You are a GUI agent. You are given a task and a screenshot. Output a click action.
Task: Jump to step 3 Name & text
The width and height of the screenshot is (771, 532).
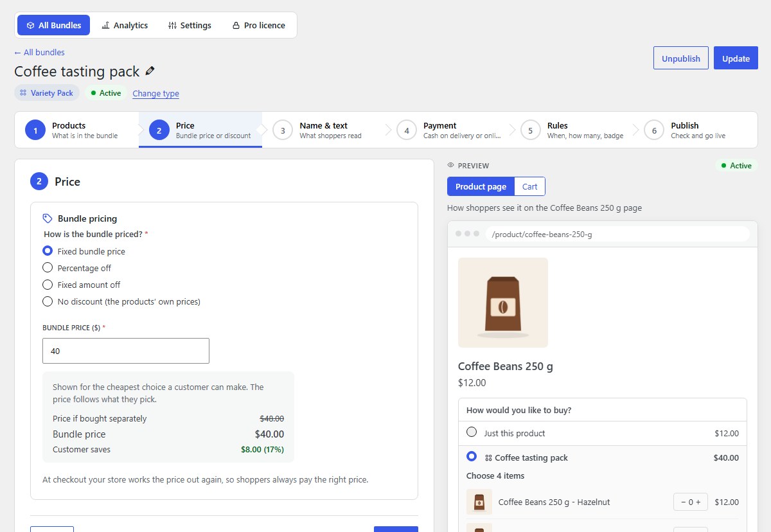tap(324, 130)
